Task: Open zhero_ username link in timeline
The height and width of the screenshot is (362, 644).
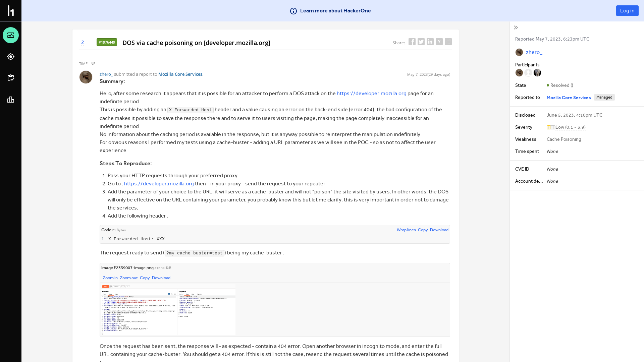Action: 106,74
